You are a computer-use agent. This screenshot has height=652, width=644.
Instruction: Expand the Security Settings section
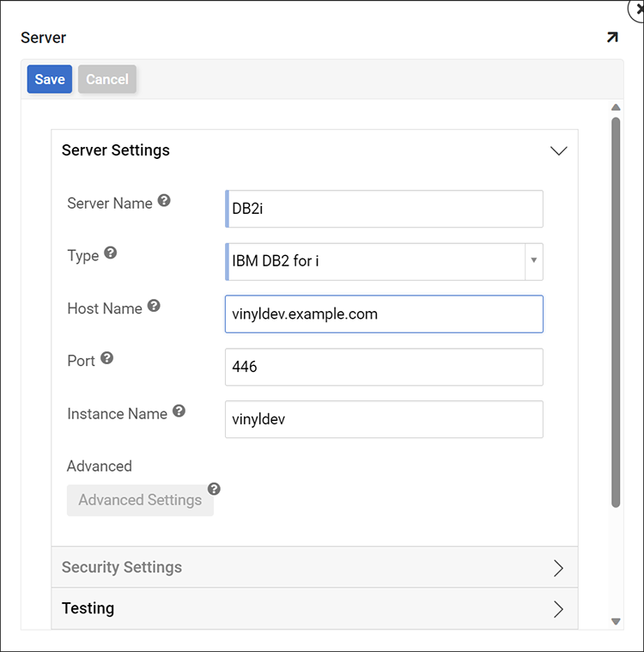(x=558, y=568)
